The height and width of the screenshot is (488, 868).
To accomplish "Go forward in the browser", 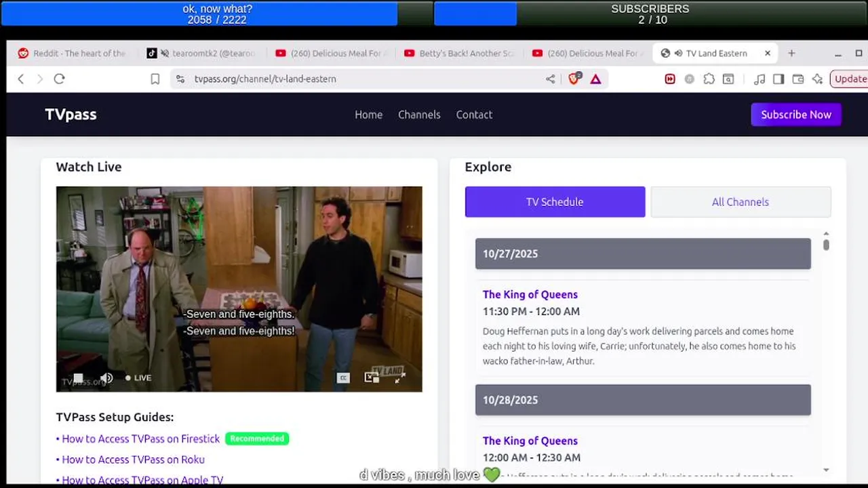I will coord(39,79).
